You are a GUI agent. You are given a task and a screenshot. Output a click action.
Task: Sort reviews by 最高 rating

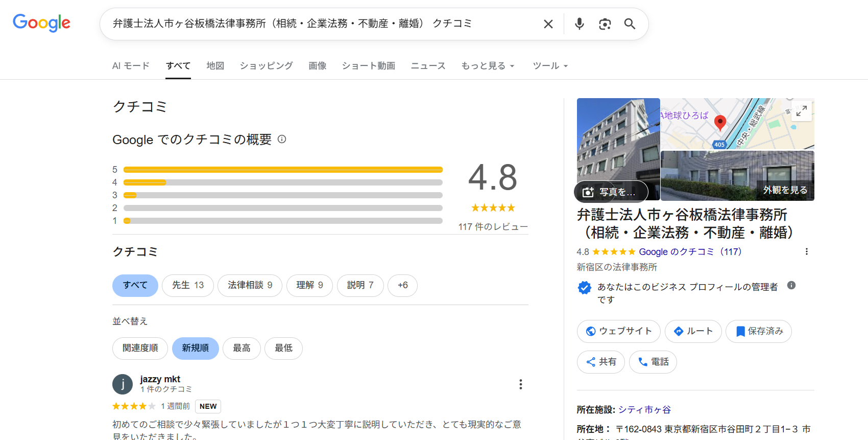(x=242, y=348)
